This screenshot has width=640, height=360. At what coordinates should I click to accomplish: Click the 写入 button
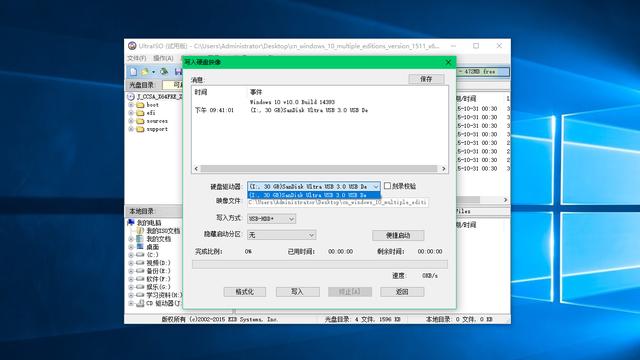coord(298,292)
